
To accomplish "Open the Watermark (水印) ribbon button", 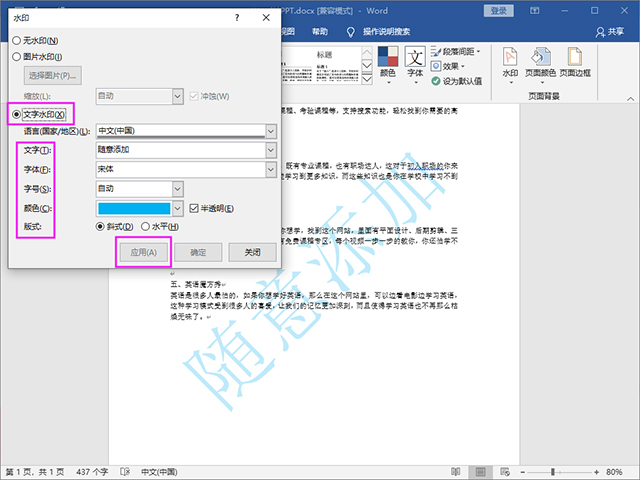I will (x=510, y=64).
